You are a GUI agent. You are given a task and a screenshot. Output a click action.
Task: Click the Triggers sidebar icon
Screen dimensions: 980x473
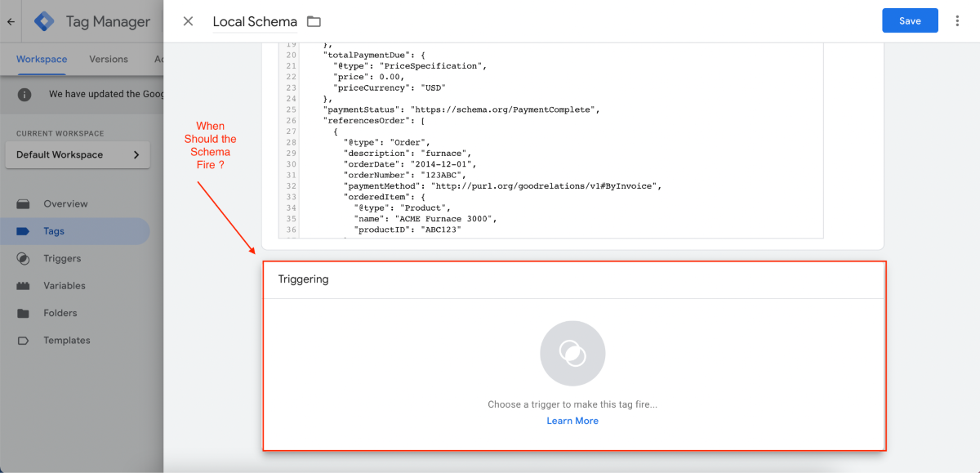tap(24, 258)
